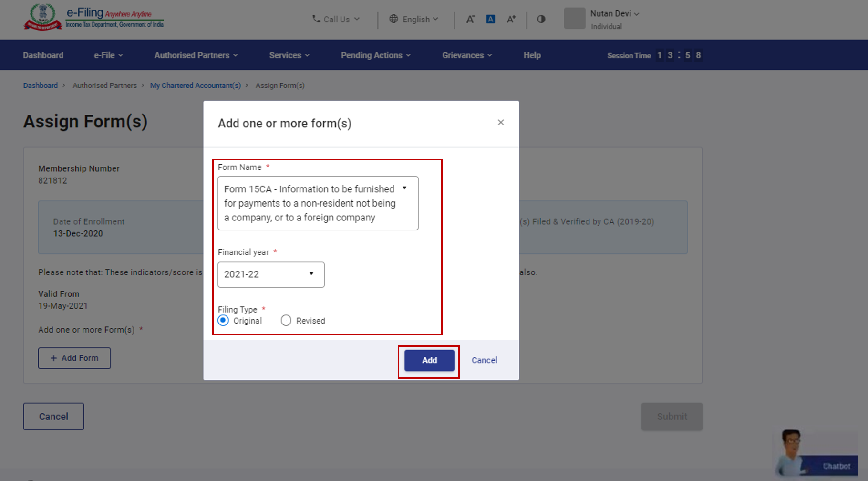Select the Original filing type

223,321
